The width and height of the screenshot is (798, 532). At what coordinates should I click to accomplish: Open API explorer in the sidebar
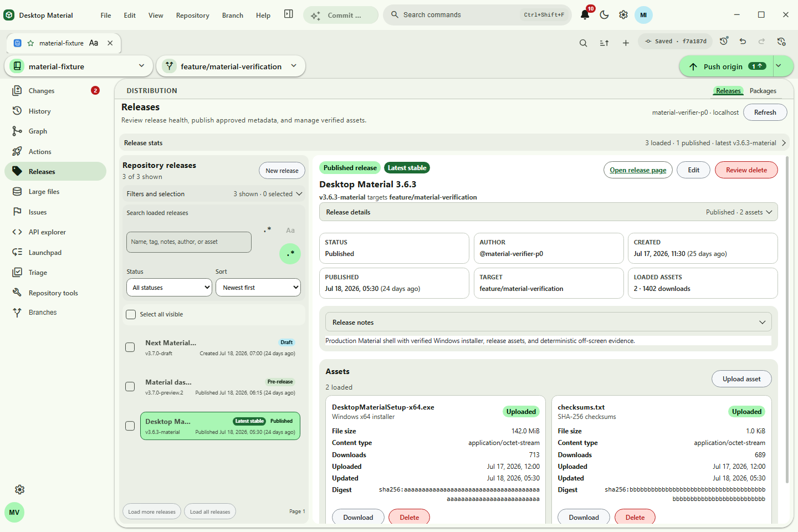[x=55, y=232]
